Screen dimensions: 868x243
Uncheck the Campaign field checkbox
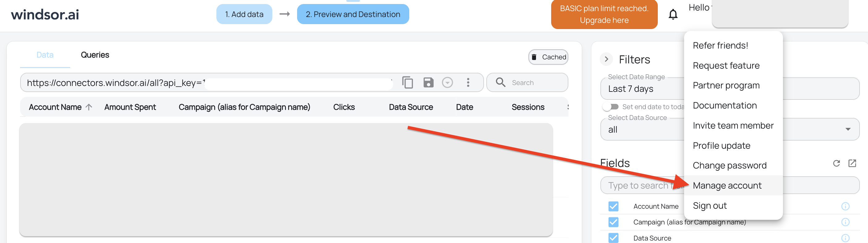click(x=613, y=222)
